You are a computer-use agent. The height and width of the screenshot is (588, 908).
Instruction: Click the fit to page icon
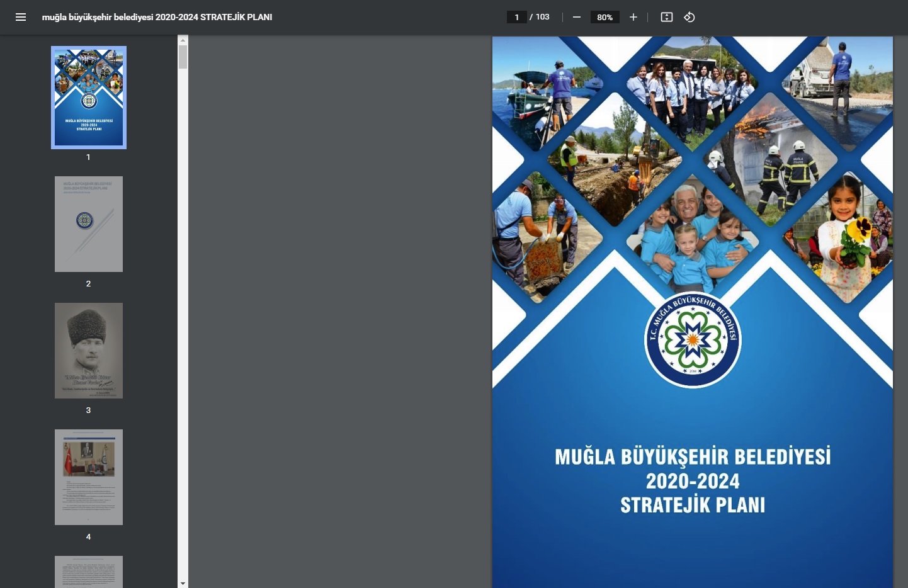coord(667,17)
